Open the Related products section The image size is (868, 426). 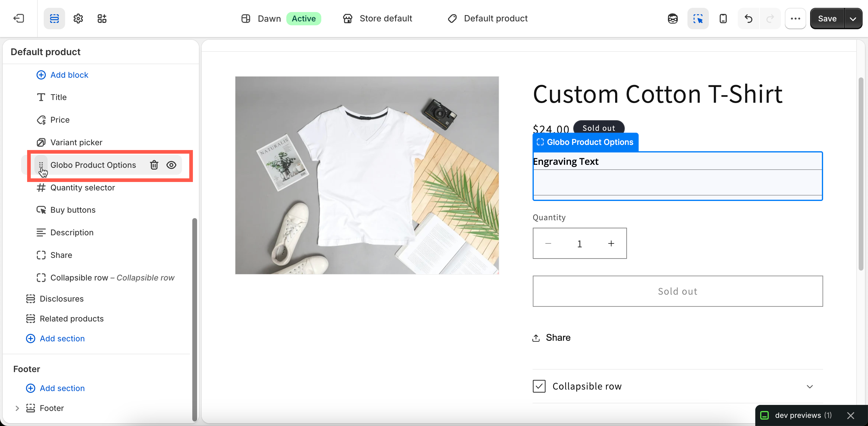(x=65, y=318)
